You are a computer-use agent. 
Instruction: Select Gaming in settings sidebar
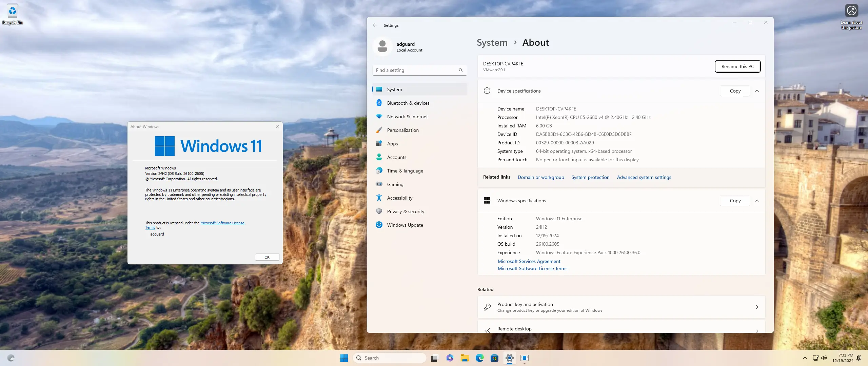[x=395, y=184]
